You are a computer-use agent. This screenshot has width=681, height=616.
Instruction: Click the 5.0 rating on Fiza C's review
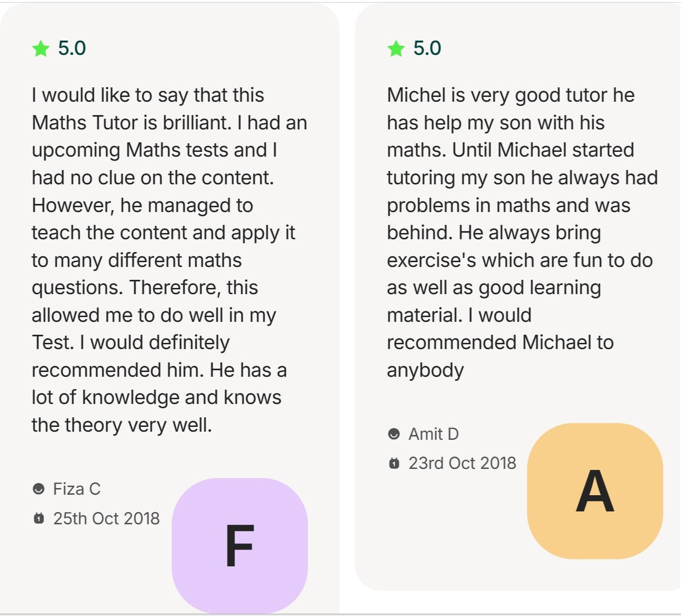[x=72, y=48]
